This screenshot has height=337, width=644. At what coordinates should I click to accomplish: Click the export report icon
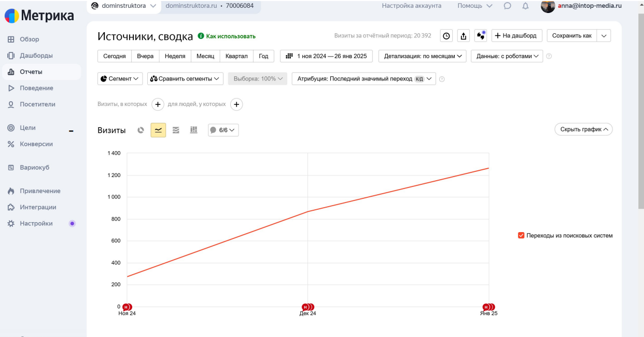pyautogui.click(x=464, y=36)
